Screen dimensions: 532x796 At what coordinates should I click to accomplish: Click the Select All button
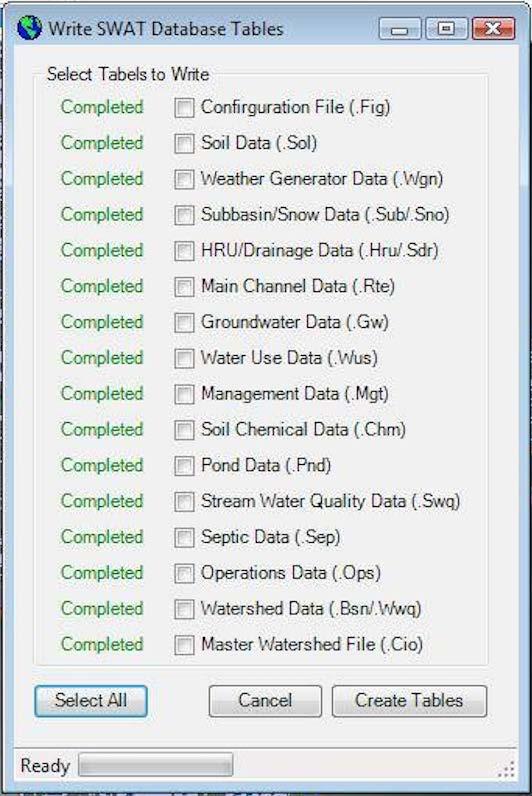point(91,701)
